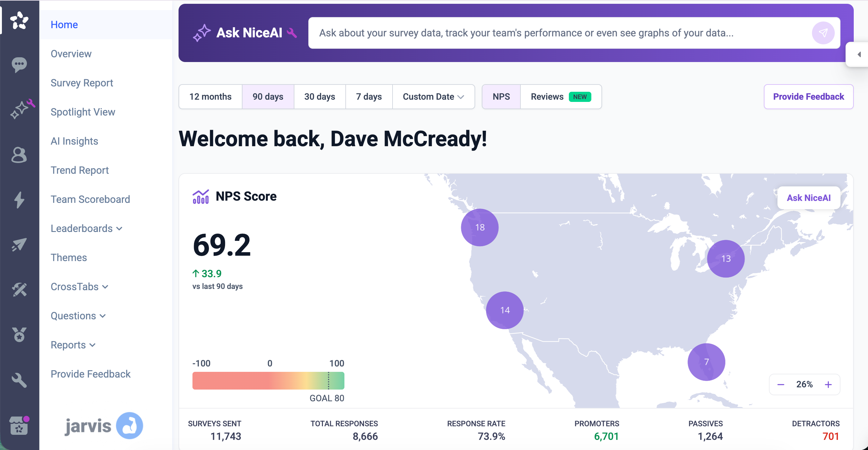Switch the date range to 12 months

click(x=210, y=97)
